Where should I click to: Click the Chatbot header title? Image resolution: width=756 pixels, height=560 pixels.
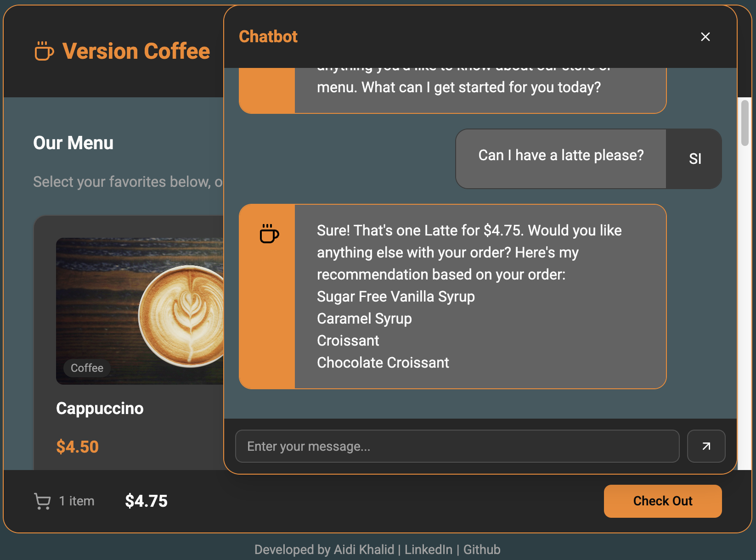pyautogui.click(x=268, y=36)
